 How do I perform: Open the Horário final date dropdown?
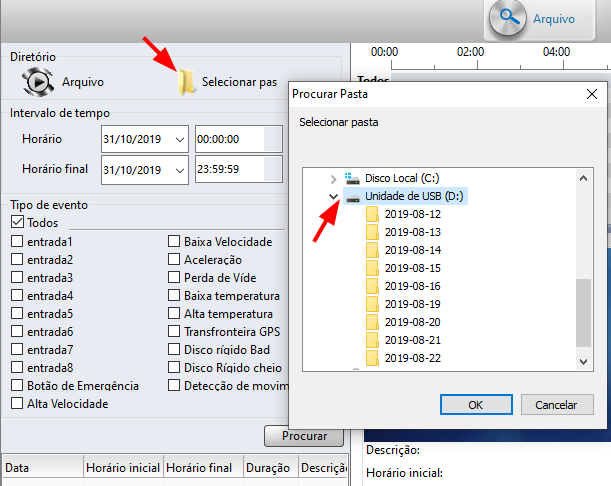click(180, 169)
